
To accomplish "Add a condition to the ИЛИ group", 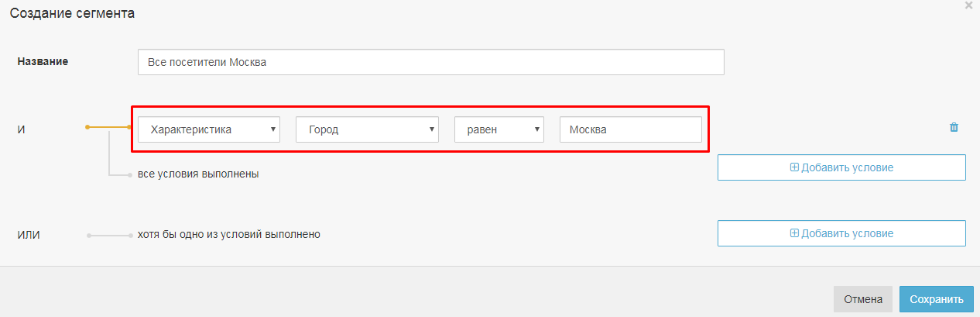I will click(841, 233).
